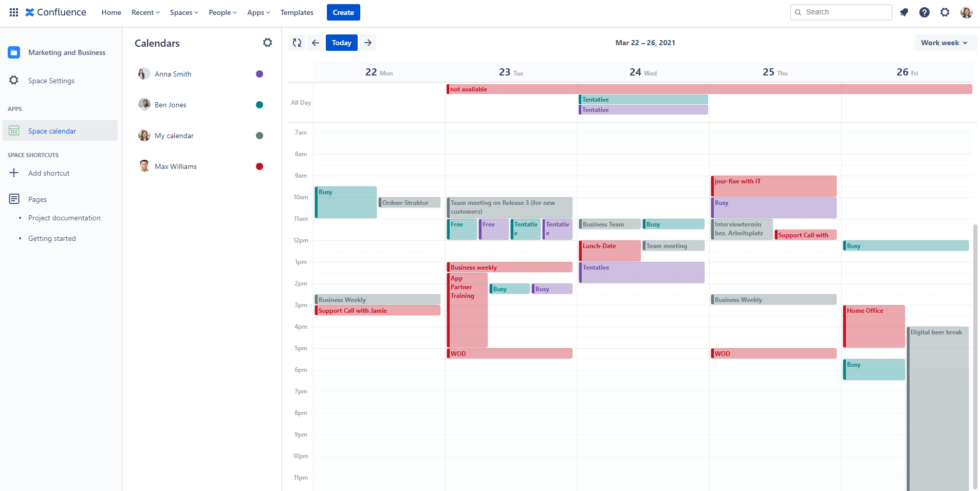Image resolution: width=980 pixels, height=491 pixels.
Task: Click into the Search field
Action: pyautogui.click(x=845, y=12)
